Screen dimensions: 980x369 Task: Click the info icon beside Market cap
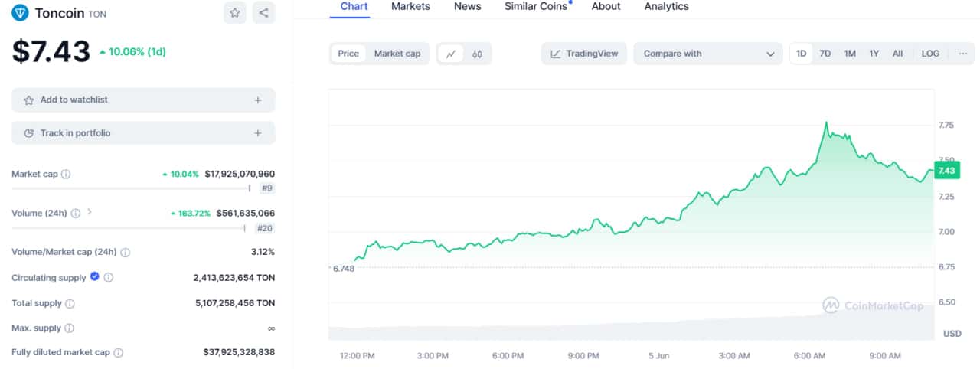(66, 175)
